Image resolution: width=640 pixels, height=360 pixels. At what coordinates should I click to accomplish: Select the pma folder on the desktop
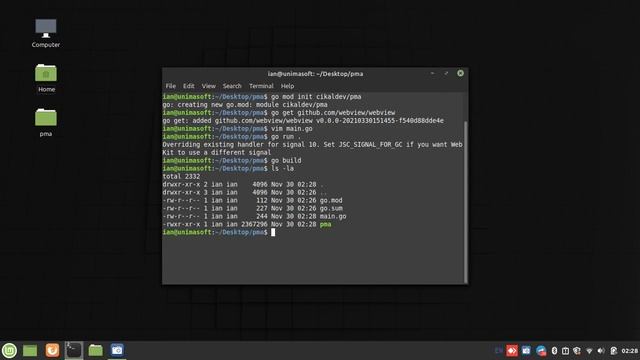point(46,122)
